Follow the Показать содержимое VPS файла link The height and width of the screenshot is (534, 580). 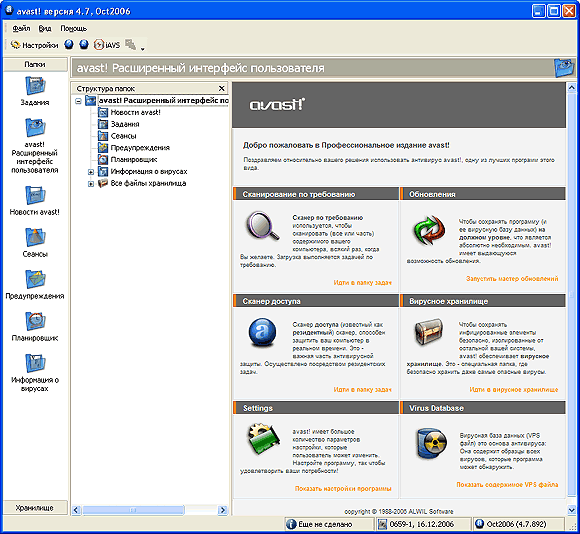point(507,484)
